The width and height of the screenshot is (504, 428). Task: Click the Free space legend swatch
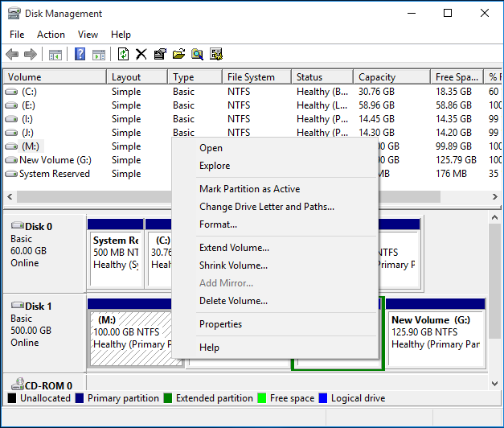point(262,398)
